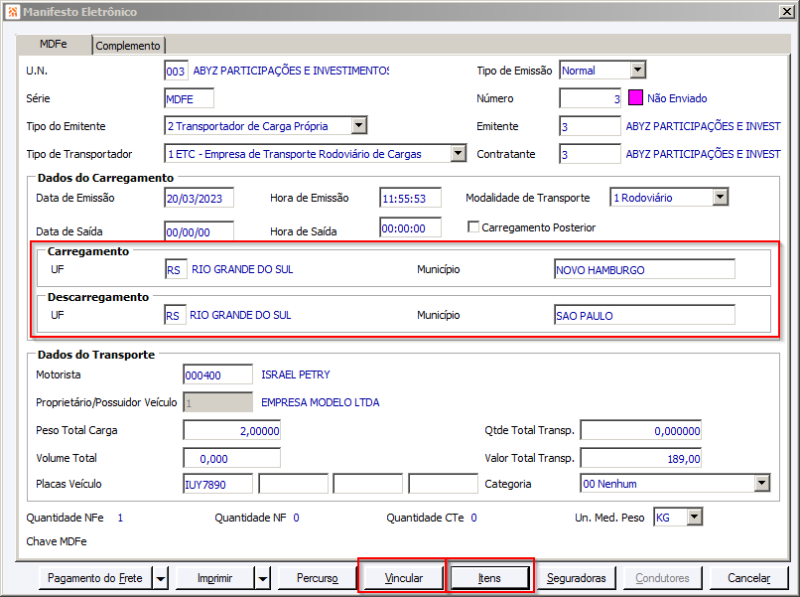The width and height of the screenshot is (800, 597).
Task: Click the Série field MDFE
Action: point(189,98)
